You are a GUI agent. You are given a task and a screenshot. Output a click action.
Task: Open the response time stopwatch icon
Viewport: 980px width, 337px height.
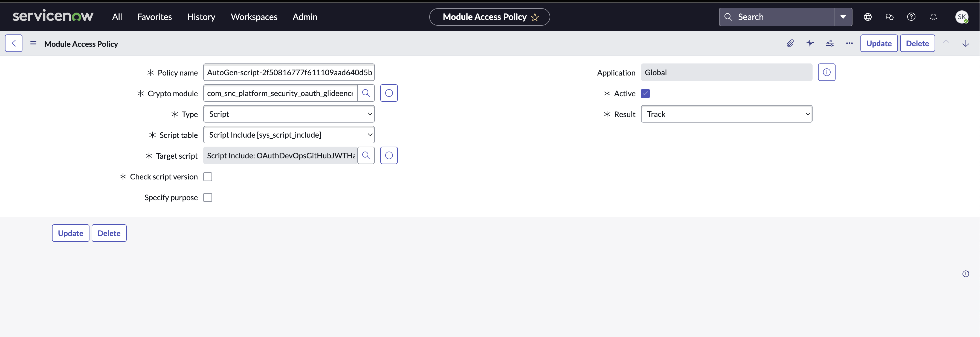pyautogui.click(x=965, y=274)
